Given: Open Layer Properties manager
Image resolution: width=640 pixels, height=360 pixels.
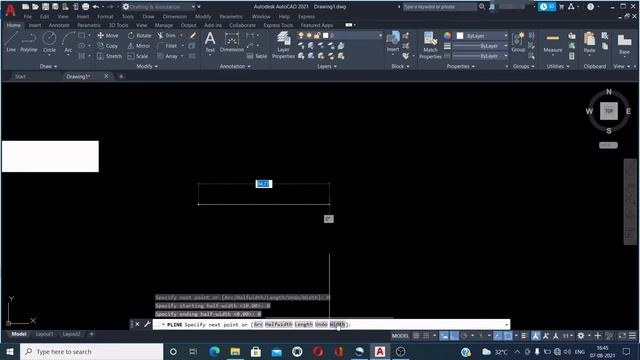Looking at the screenshot, I should click(283, 45).
